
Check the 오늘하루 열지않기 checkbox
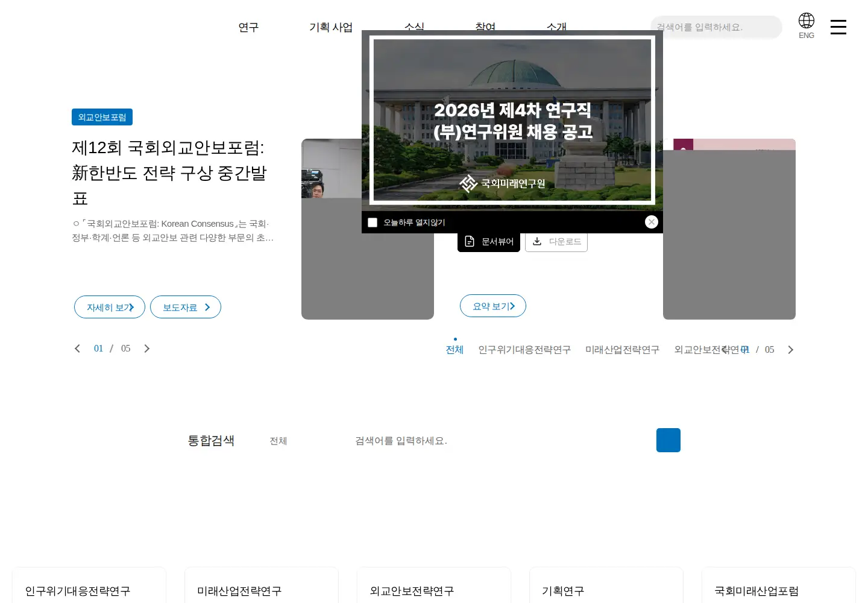373,223
